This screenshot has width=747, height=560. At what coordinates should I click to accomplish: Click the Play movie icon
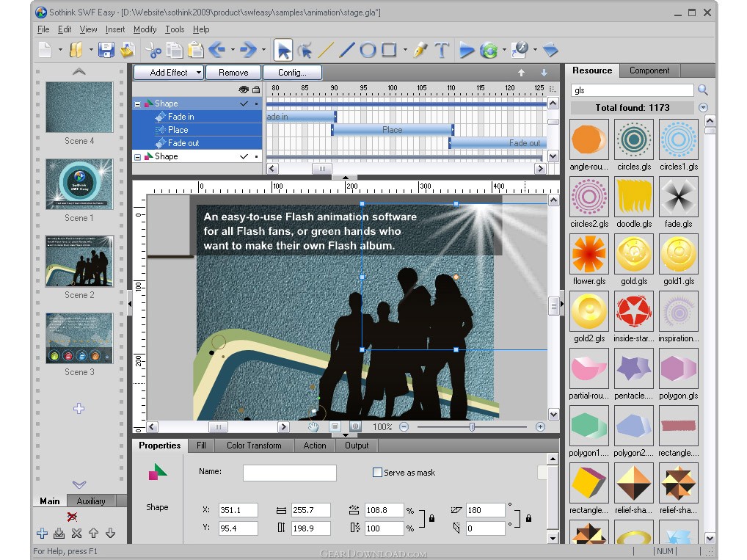467,50
